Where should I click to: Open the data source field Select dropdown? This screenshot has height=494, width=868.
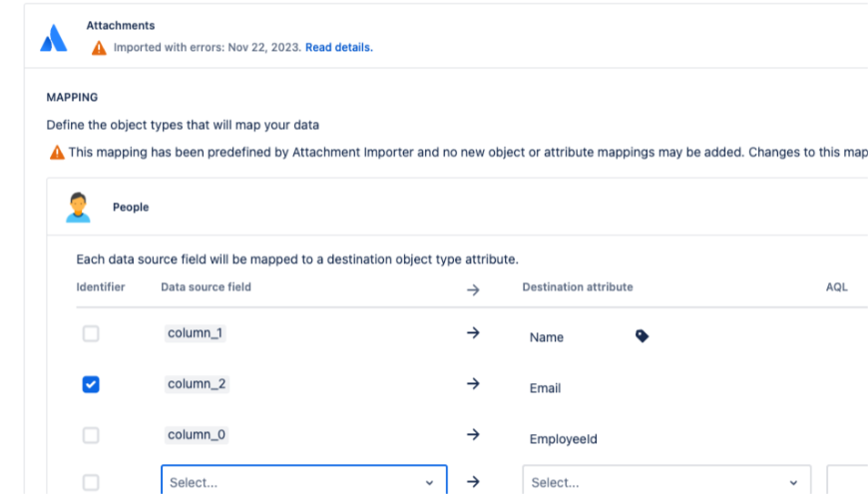[303, 482]
